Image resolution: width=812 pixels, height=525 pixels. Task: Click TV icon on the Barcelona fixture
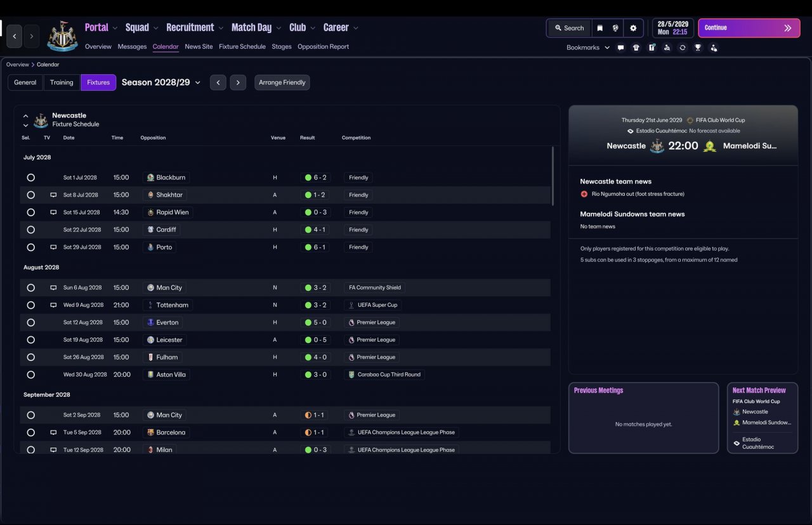pos(53,432)
